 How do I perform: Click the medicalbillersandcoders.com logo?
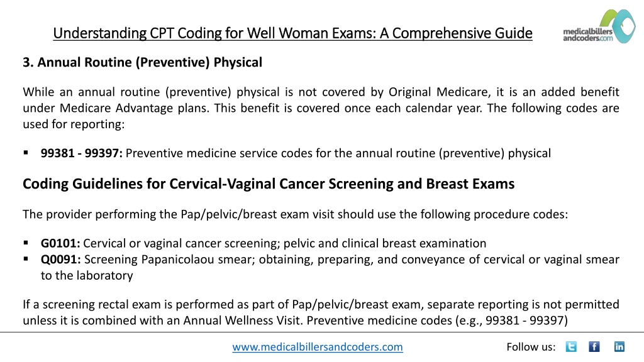(x=599, y=26)
